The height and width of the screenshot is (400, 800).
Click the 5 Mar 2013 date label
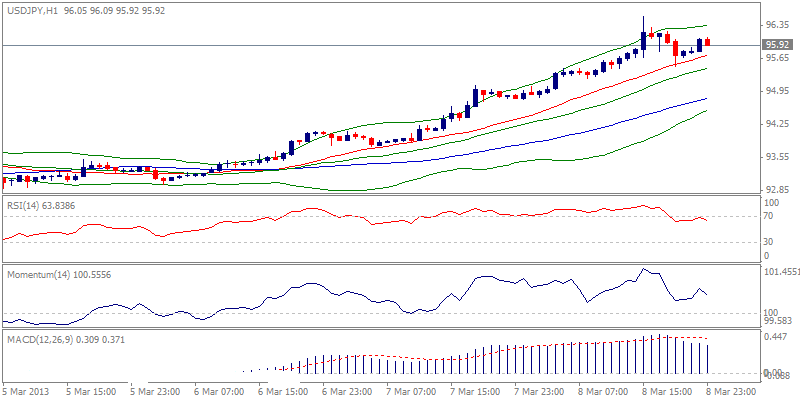(x=27, y=392)
